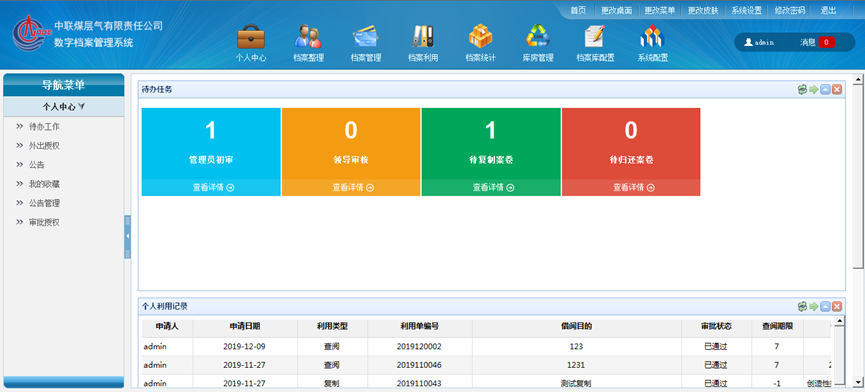Image resolution: width=865 pixels, height=392 pixels.
Task: Collapse the 个人利用记录 panel with the up-arrow button
Action: tap(825, 307)
